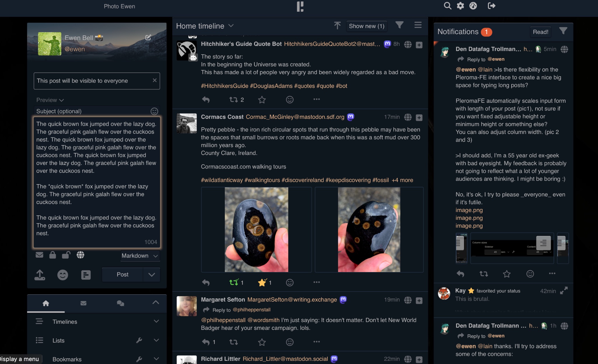This screenshot has width=598, height=364.
Task: Open the Markdown format dropdown
Action: (x=140, y=256)
